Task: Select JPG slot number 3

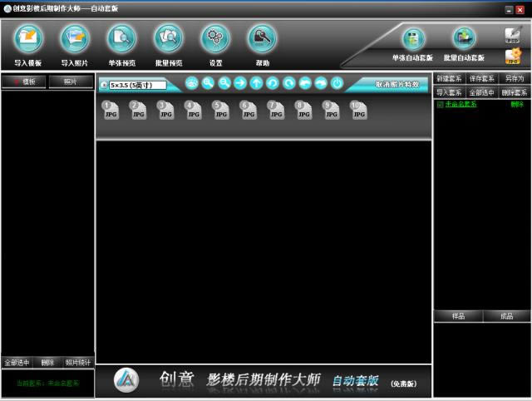Action: tap(165, 111)
